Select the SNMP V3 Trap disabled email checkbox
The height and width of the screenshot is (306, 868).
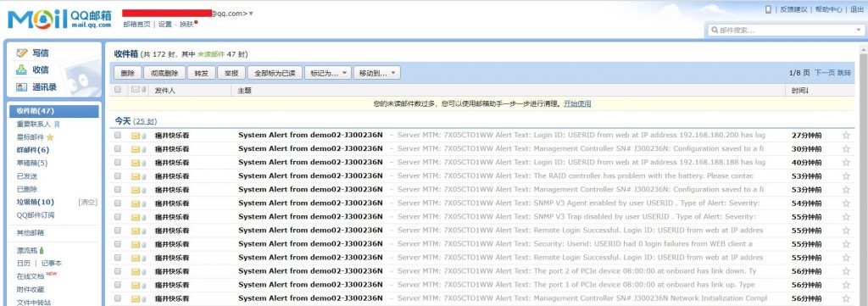[x=117, y=217]
